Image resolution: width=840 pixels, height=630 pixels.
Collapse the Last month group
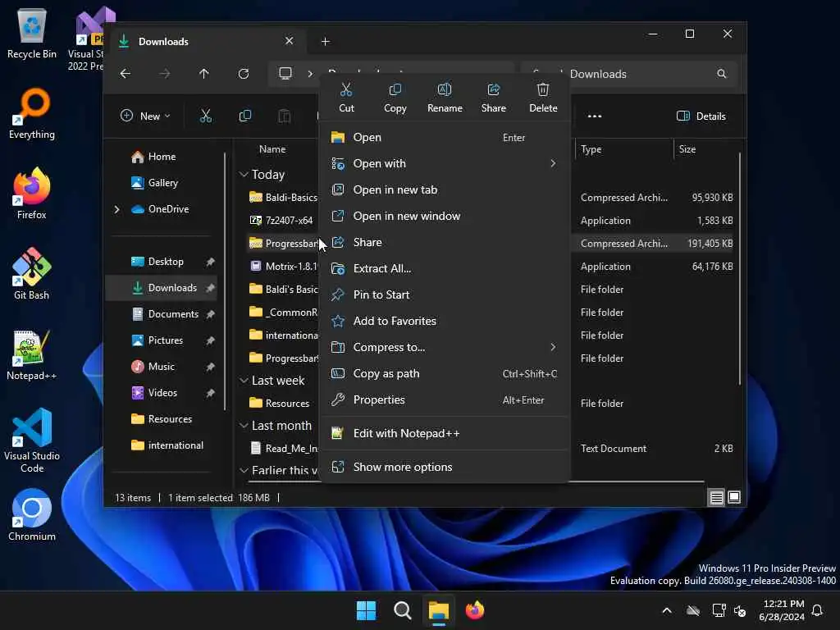click(x=244, y=426)
